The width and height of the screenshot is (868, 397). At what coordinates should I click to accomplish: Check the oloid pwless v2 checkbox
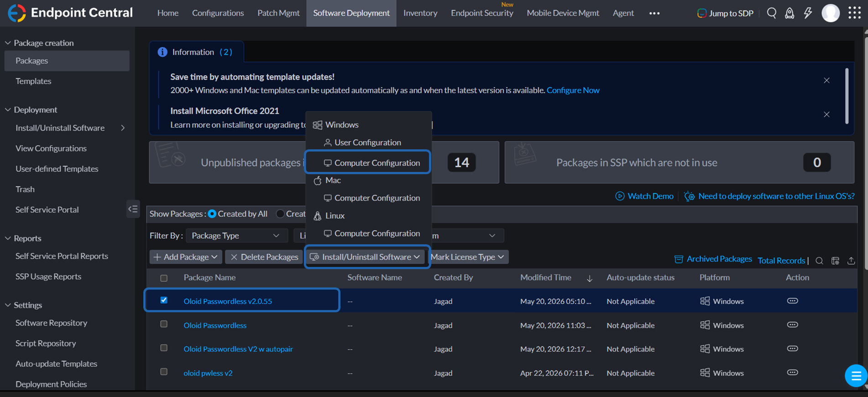click(x=164, y=371)
